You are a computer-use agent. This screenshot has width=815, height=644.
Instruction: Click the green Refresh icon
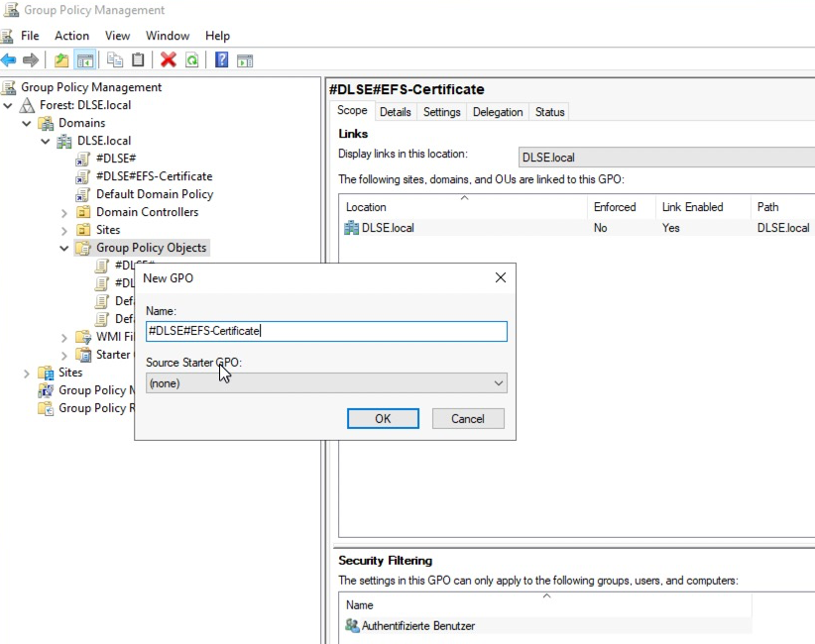(x=191, y=60)
